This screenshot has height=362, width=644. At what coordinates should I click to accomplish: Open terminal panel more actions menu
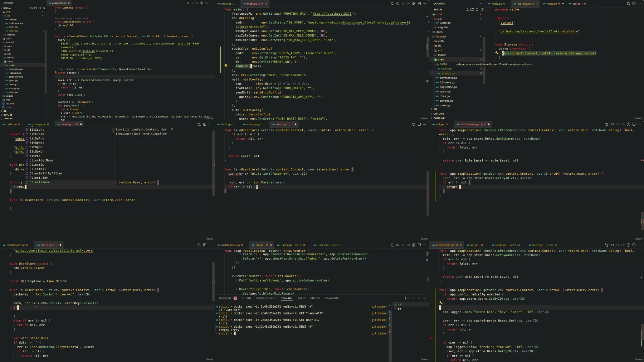click(x=414, y=298)
